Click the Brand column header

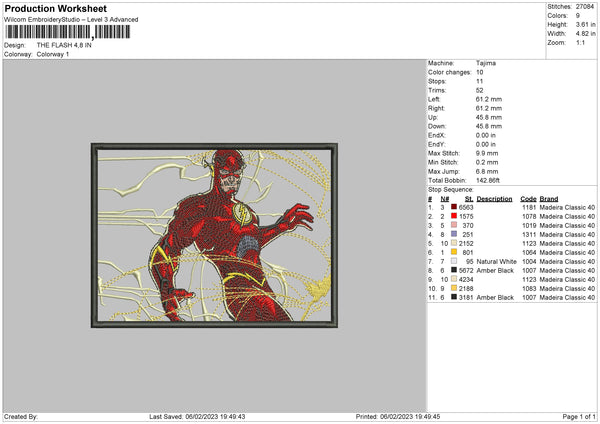tap(549, 199)
